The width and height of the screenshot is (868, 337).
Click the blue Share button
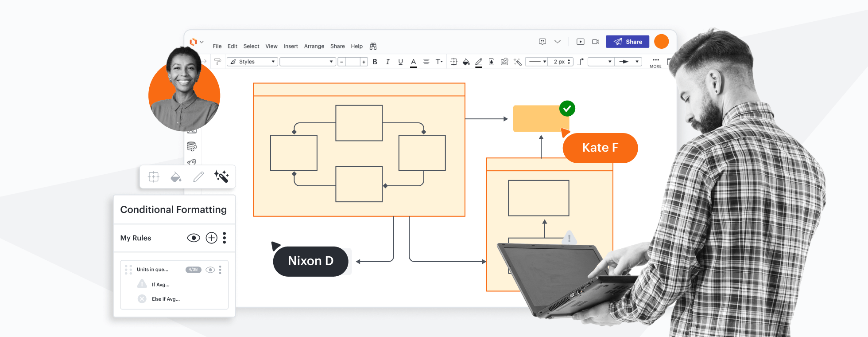coord(627,42)
